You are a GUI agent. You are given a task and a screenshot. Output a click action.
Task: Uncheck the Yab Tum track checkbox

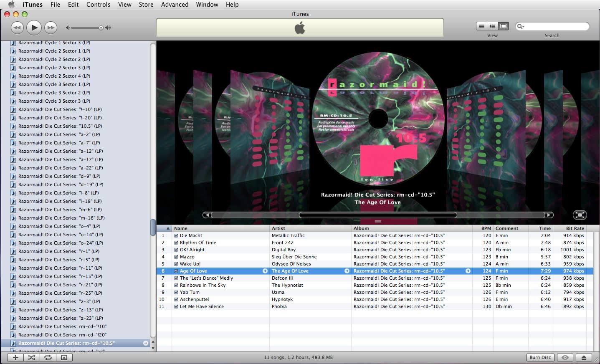(176, 292)
